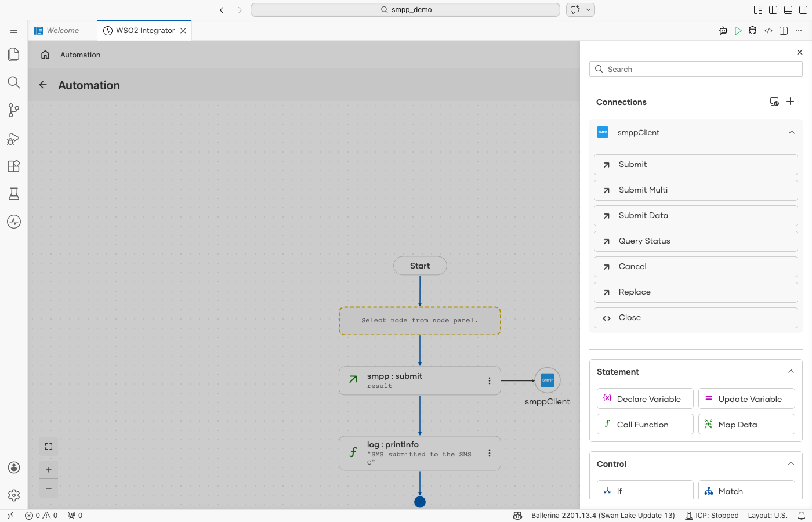Toggle the primary side bar layout

click(773, 10)
